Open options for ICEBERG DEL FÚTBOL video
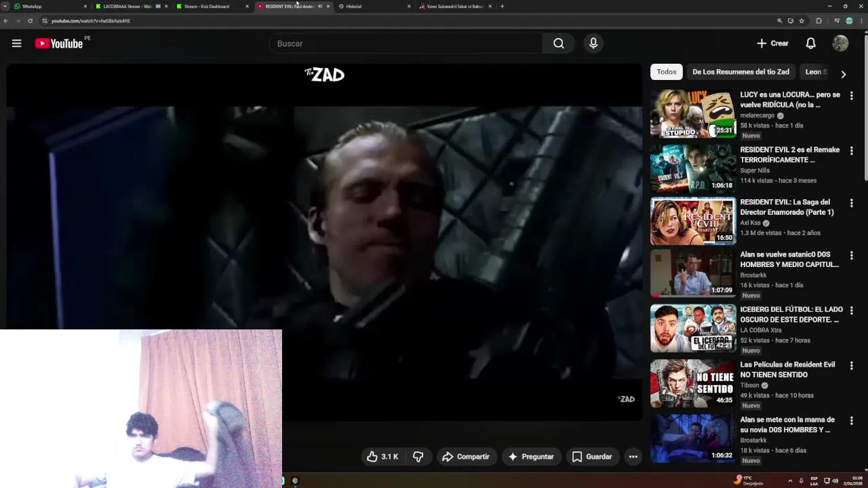Screen dimensions: 868x488 [851, 310]
